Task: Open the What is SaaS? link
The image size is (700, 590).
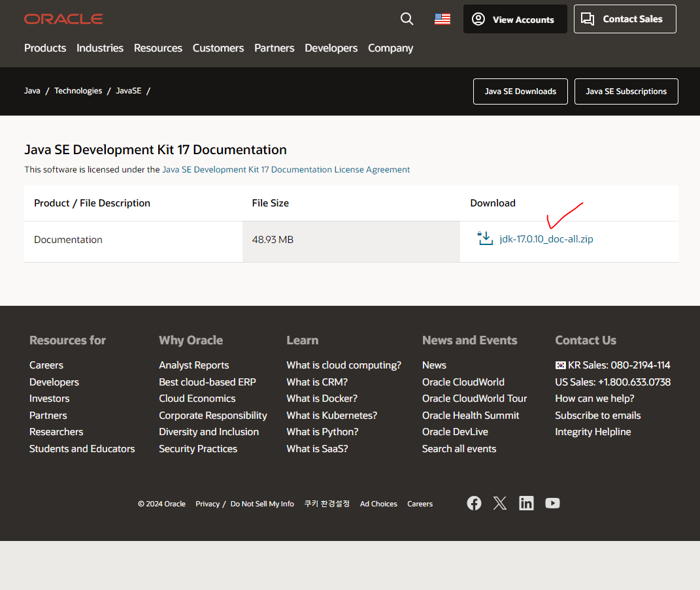Action: pyautogui.click(x=318, y=449)
